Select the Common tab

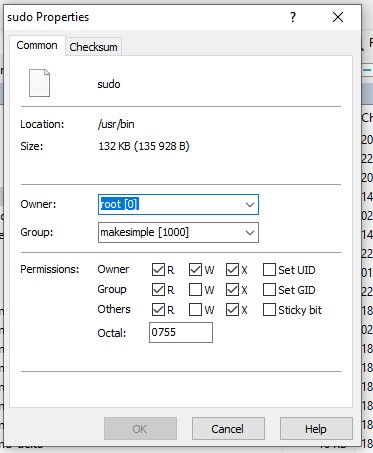click(37, 45)
